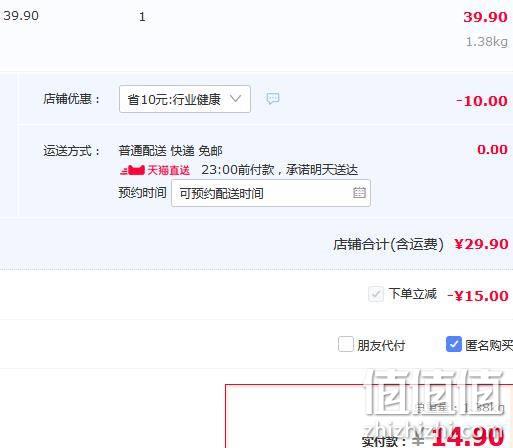Viewport: 513px width, 448px height.
Task: Open the store message speech-bubble icon
Action: coord(273,99)
